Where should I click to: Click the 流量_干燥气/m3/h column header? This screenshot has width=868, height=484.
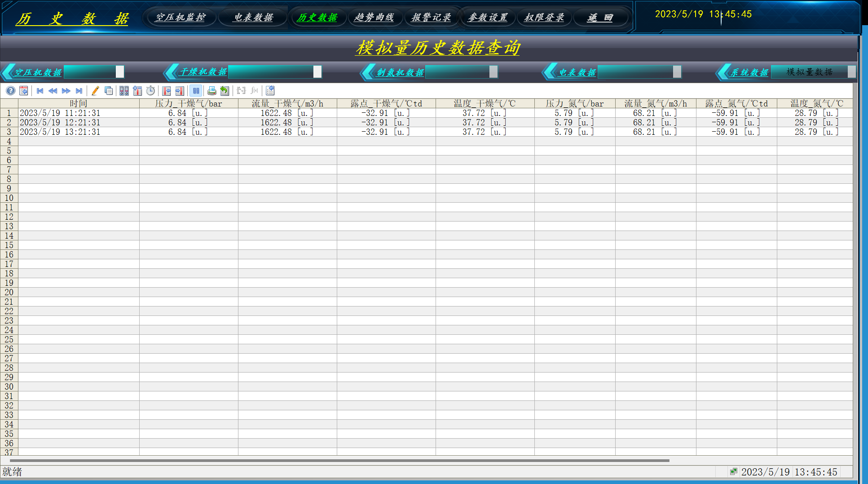pos(287,103)
